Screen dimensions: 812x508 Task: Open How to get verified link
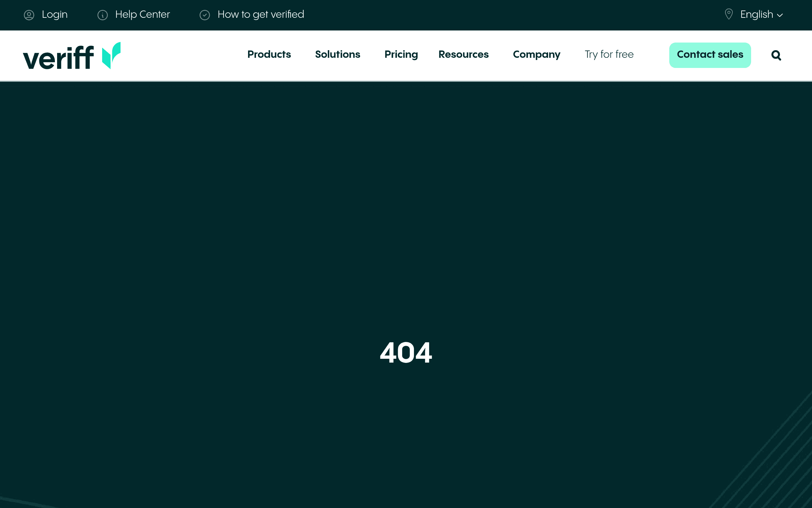pyautogui.click(x=261, y=15)
